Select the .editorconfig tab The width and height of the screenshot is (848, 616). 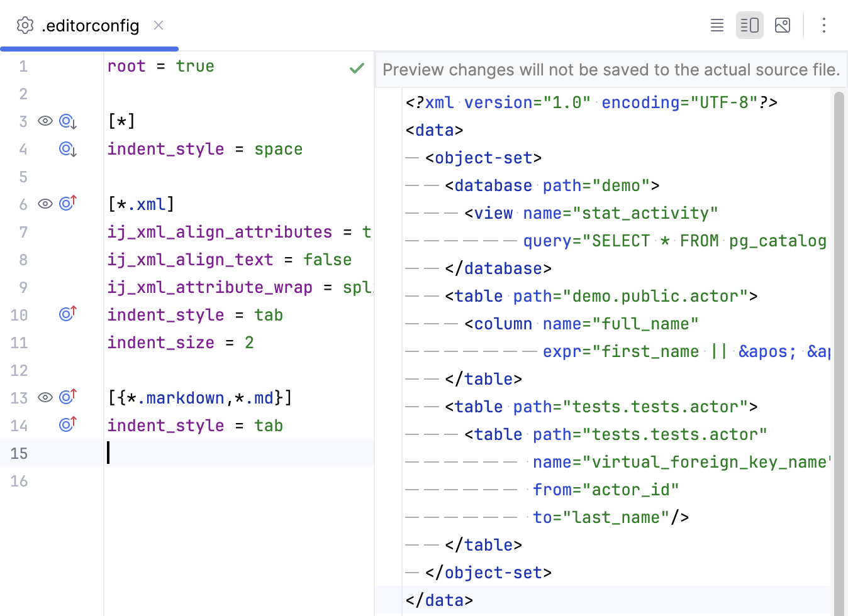(x=90, y=26)
